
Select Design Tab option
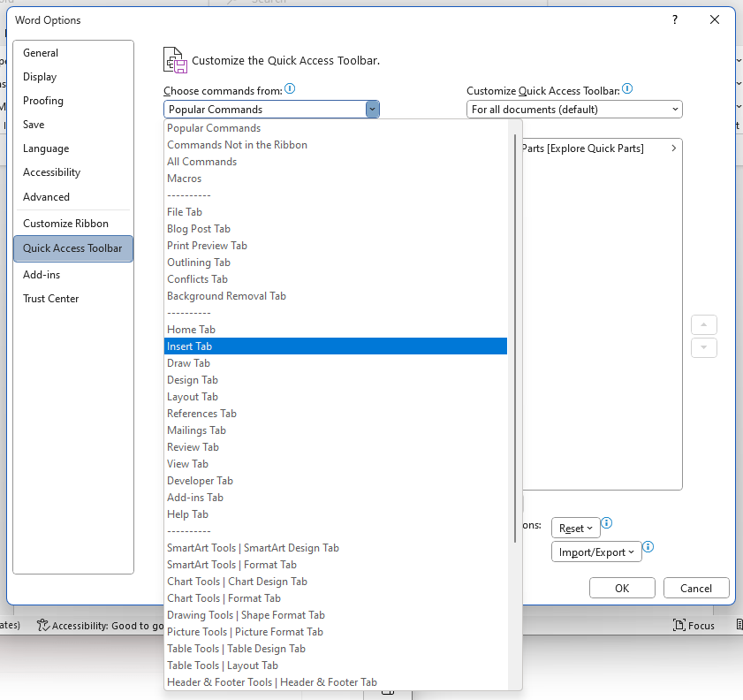click(336, 380)
